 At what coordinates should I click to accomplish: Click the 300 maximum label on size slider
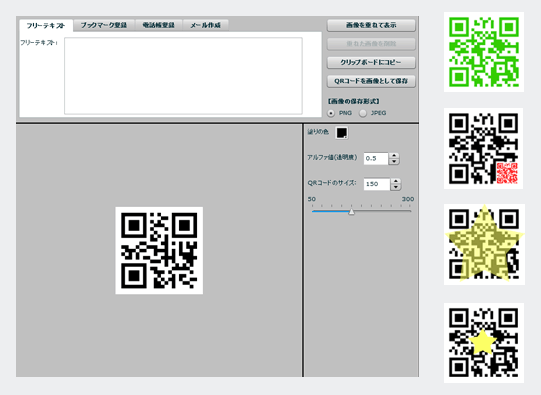[408, 199]
